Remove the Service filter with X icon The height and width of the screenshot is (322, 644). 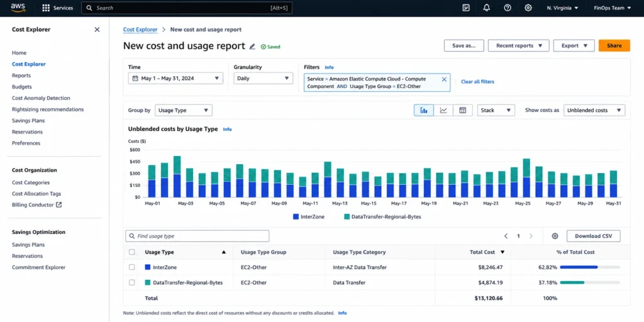[x=444, y=79]
